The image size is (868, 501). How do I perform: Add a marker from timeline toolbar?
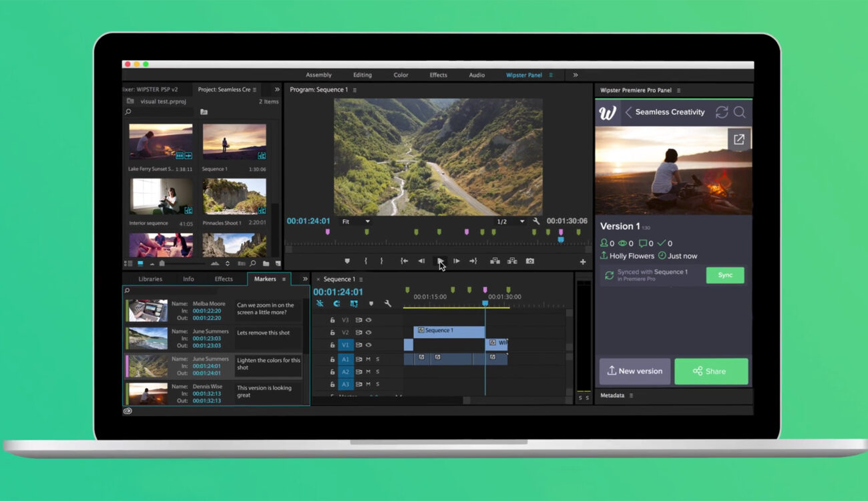[x=371, y=303]
